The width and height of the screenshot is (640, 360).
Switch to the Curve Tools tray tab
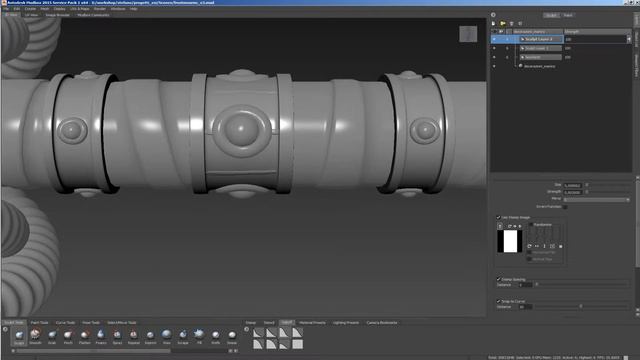[65, 322]
